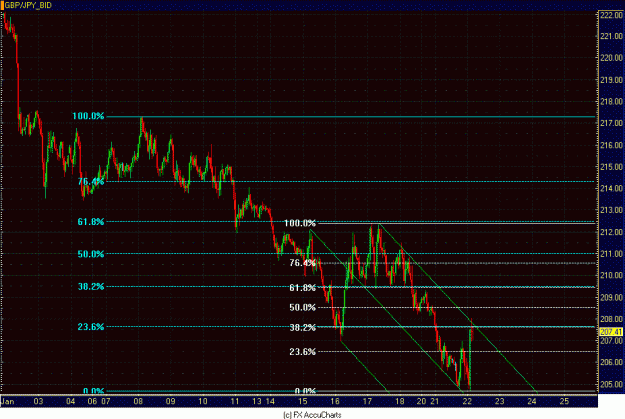Click the 16 date on time axis
The width and height of the screenshot is (625, 419).
tap(335, 401)
